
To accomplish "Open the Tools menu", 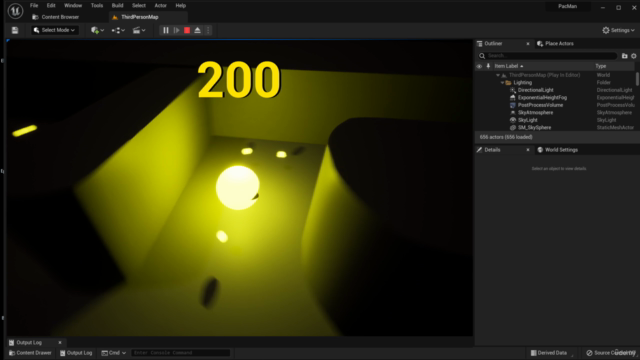I will (97, 6).
